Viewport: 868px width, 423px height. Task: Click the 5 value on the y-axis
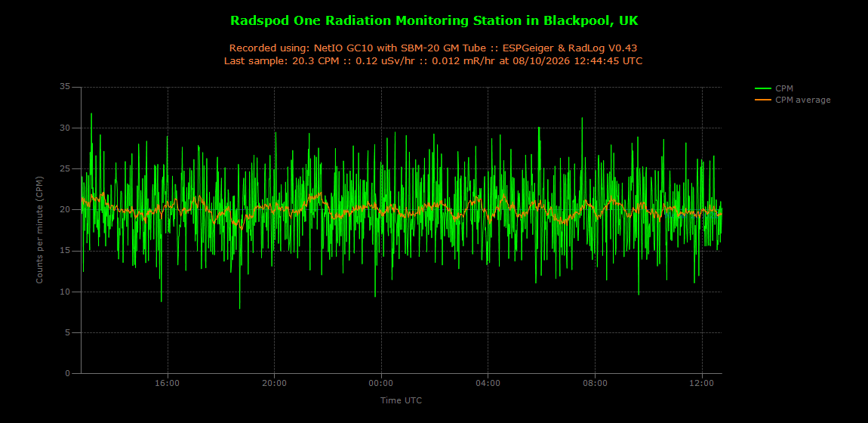[68, 333]
